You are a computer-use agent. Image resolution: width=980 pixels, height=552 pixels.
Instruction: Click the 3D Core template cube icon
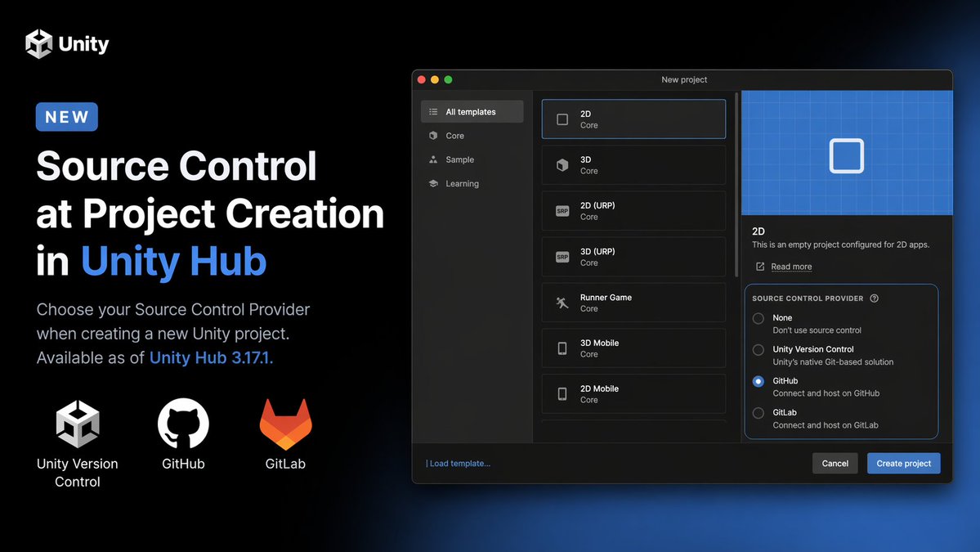[x=562, y=165]
